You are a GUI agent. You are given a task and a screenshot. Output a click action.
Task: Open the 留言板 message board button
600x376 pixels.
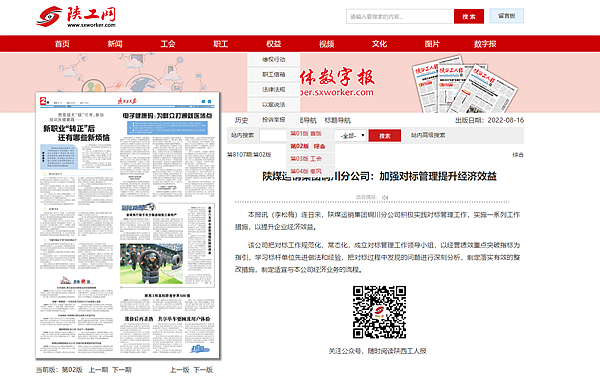507,16
